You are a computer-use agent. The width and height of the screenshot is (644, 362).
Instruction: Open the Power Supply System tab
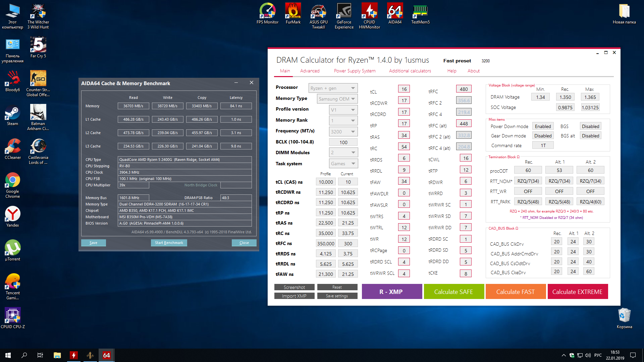click(355, 71)
